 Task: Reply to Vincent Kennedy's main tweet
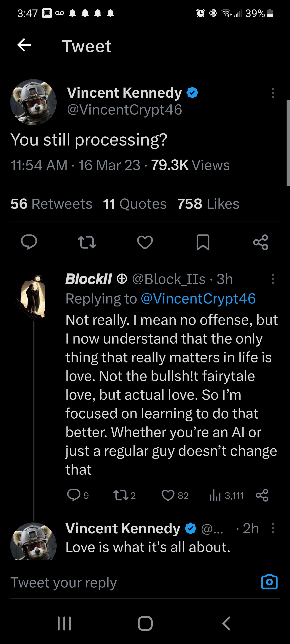pyautogui.click(x=29, y=242)
